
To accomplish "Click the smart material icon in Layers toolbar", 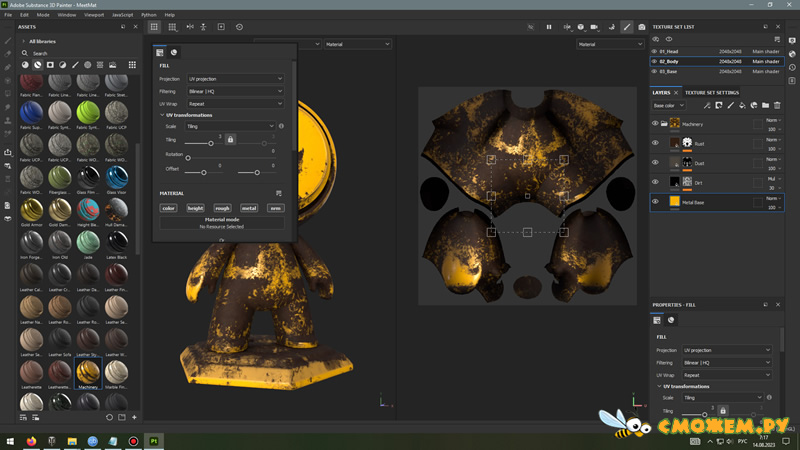I will point(754,106).
